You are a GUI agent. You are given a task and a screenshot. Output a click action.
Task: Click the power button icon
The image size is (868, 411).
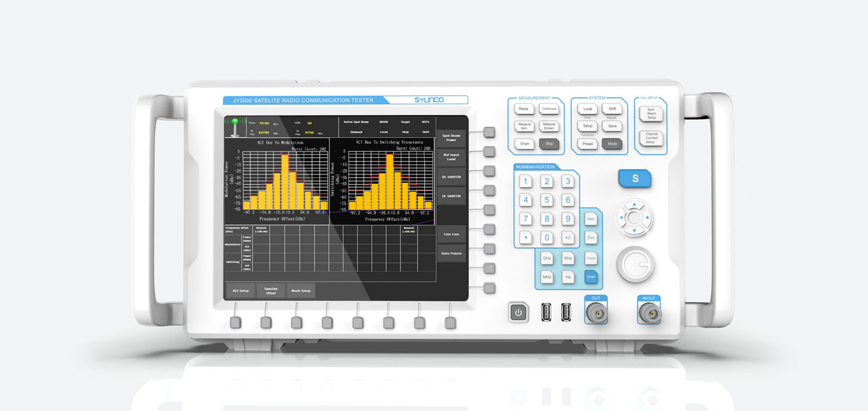tap(518, 312)
